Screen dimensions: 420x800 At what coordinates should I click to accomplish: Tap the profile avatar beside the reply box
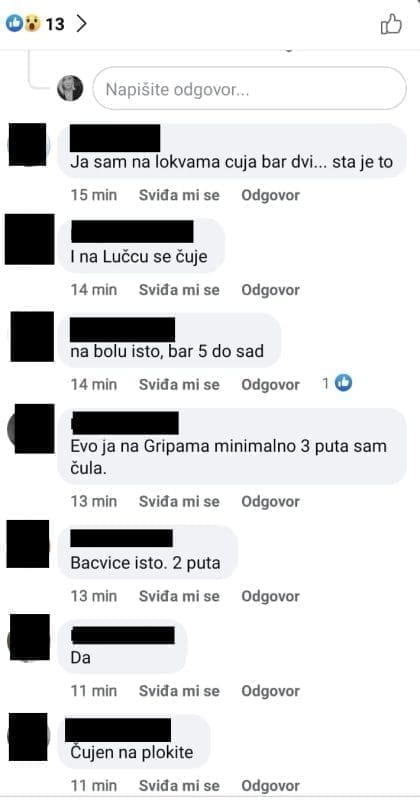70,88
